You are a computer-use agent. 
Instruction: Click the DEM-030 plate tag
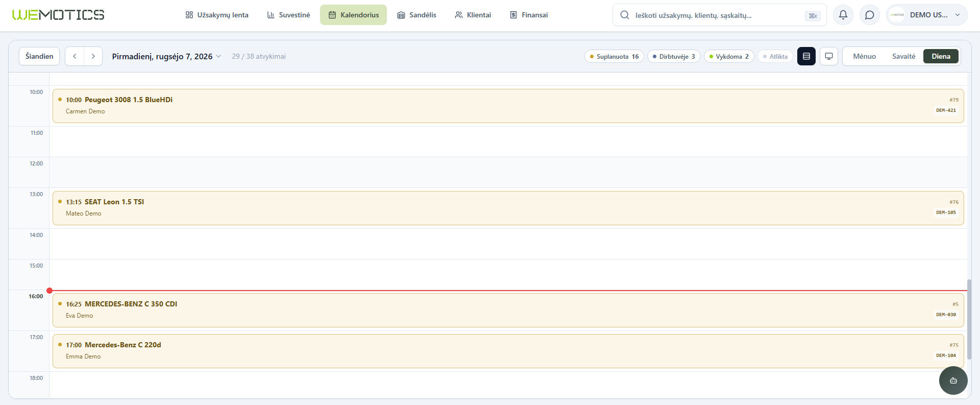click(946, 315)
